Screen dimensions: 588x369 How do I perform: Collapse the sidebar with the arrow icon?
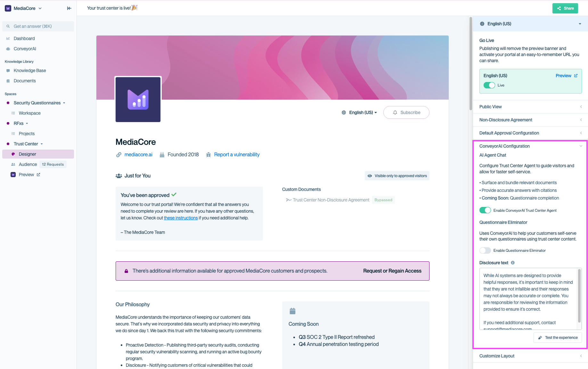[69, 8]
